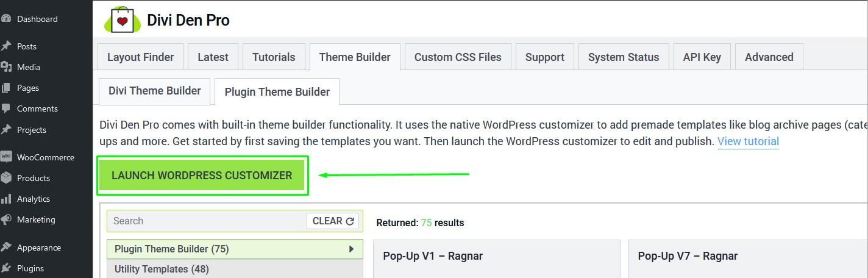Click the Marketing megaphone icon

tap(7, 219)
